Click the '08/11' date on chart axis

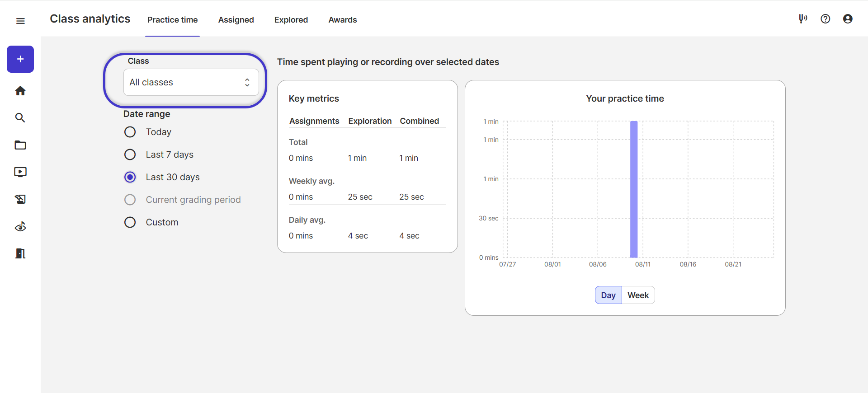coord(643,264)
